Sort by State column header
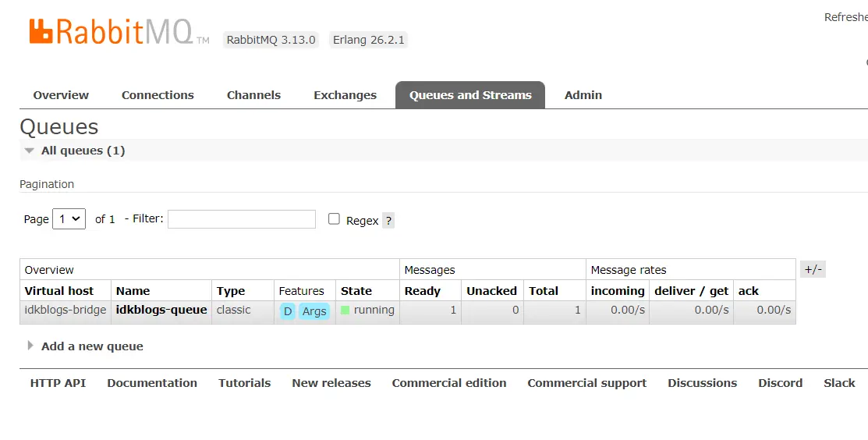Screen dimensions: 868x440 tap(356, 291)
